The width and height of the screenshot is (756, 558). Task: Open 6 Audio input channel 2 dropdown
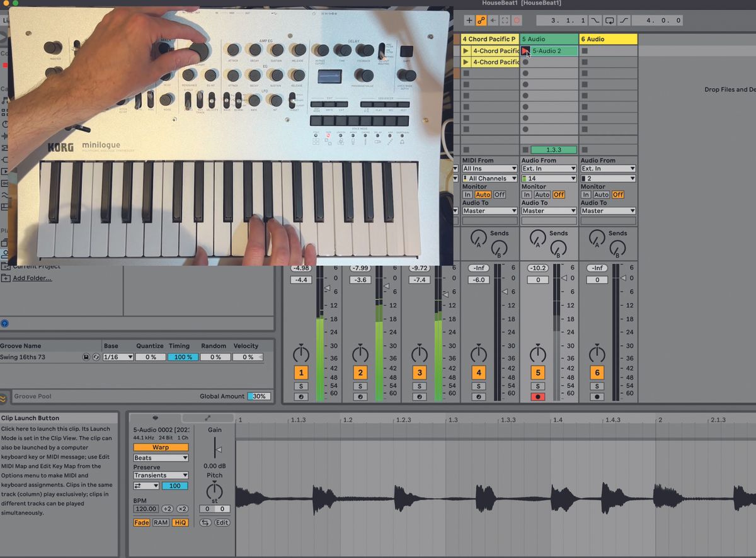[x=608, y=178]
